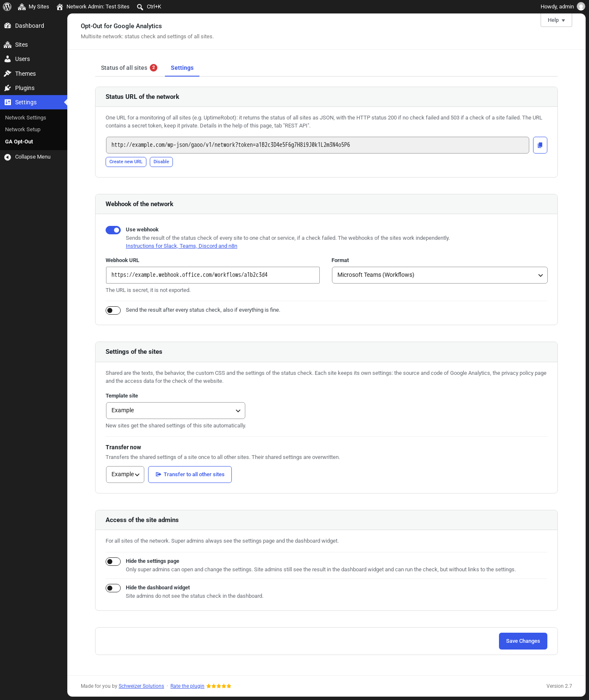
Task: Click the Sites icon in sidebar
Action: click(8, 45)
